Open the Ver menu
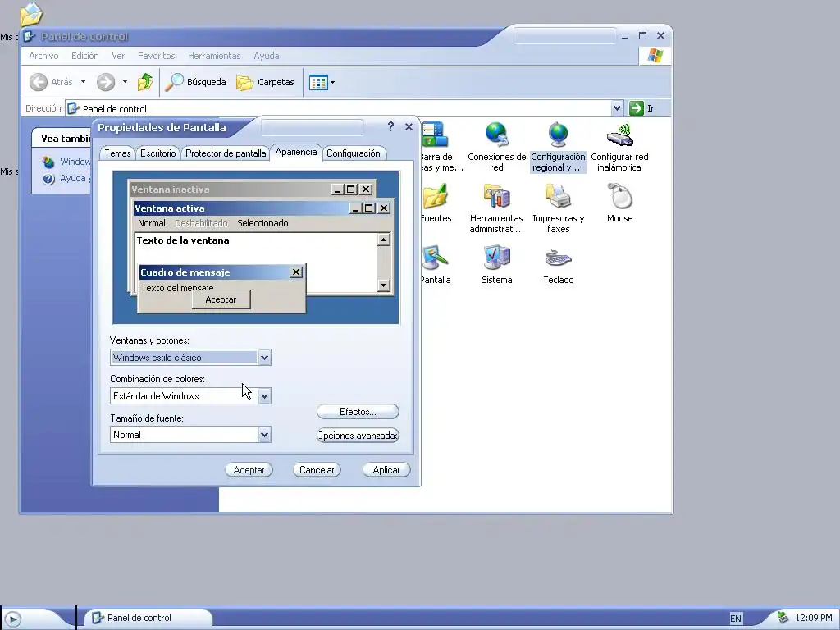 coord(118,56)
